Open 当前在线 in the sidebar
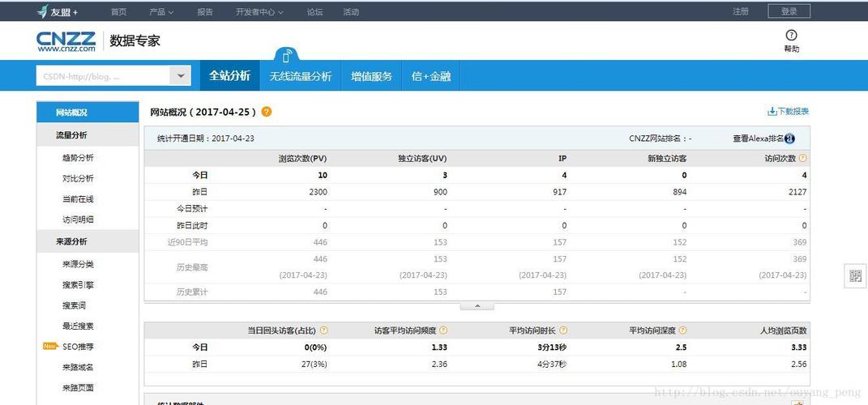 point(78,199)
